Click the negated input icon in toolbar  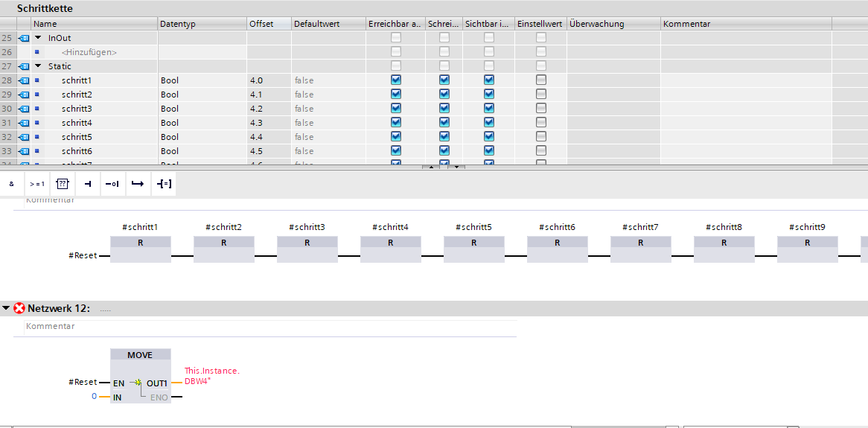point(112,184)
